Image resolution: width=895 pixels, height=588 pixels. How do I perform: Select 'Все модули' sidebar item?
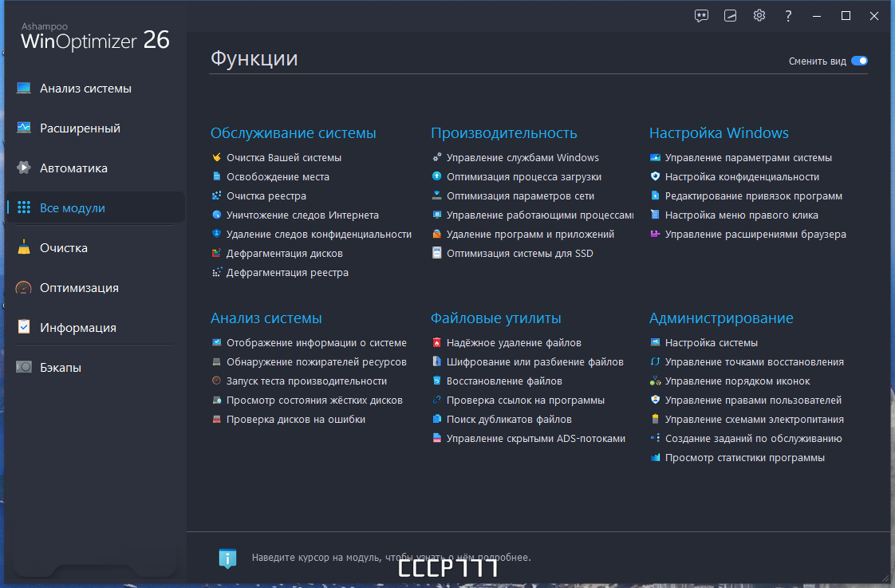[x=96, y=207]
